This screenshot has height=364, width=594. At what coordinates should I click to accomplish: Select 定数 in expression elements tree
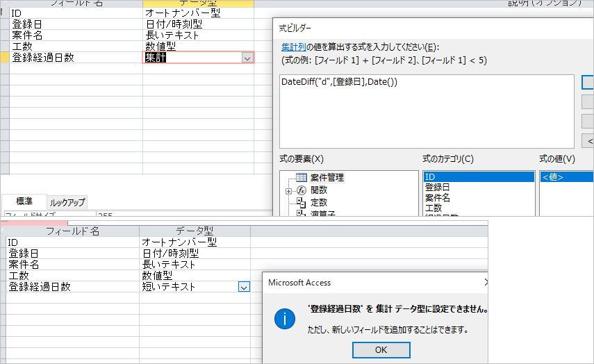click(319, 202)
